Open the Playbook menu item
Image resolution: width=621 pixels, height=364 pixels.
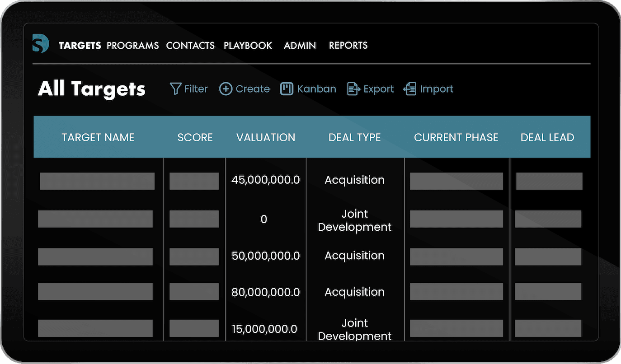point(248,46)
